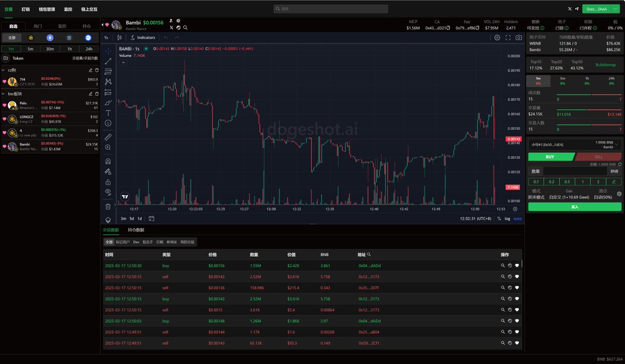The height and width of the screenshot is (364, 625).
Task: Enter fullscreen chart mode
Action: click(x=508, y=37)
